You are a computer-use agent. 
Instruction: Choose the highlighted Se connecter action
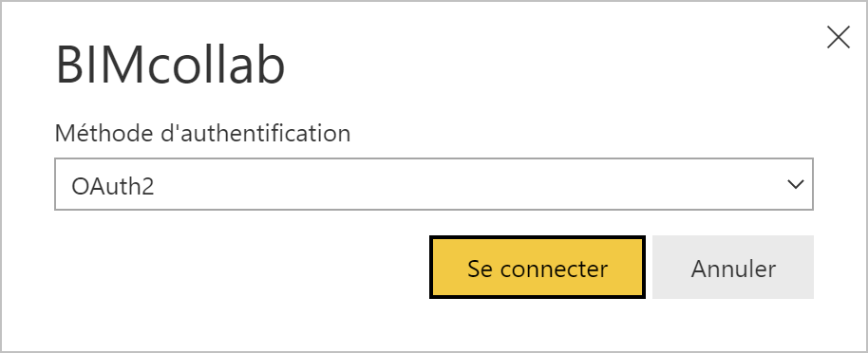pyautogui.click(x=537, y=268)
